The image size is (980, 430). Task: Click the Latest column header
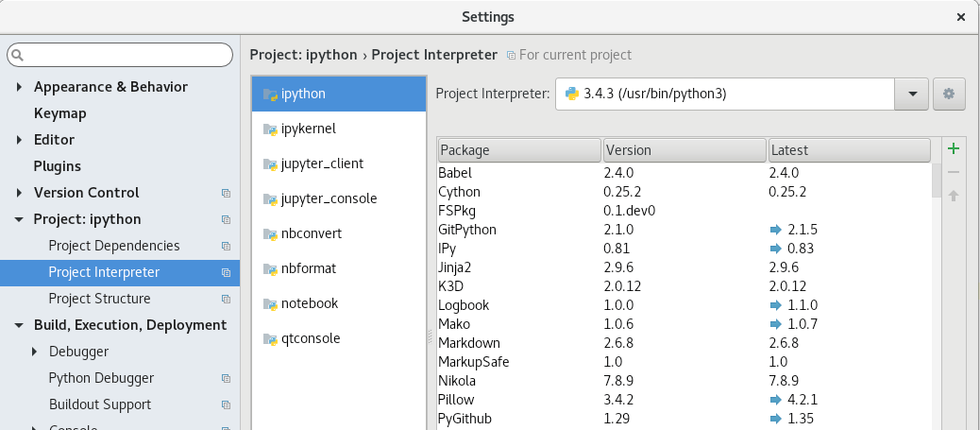click(848, 150)
